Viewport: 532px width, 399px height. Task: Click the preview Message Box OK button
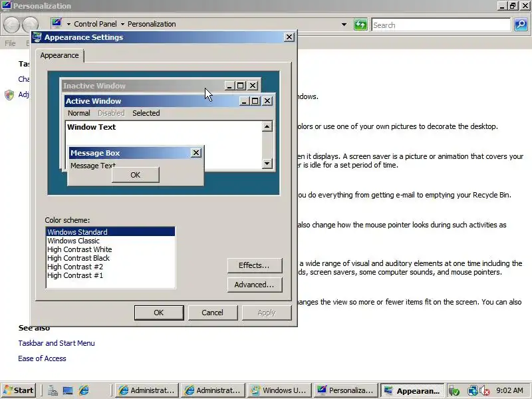tap(136, 175)
